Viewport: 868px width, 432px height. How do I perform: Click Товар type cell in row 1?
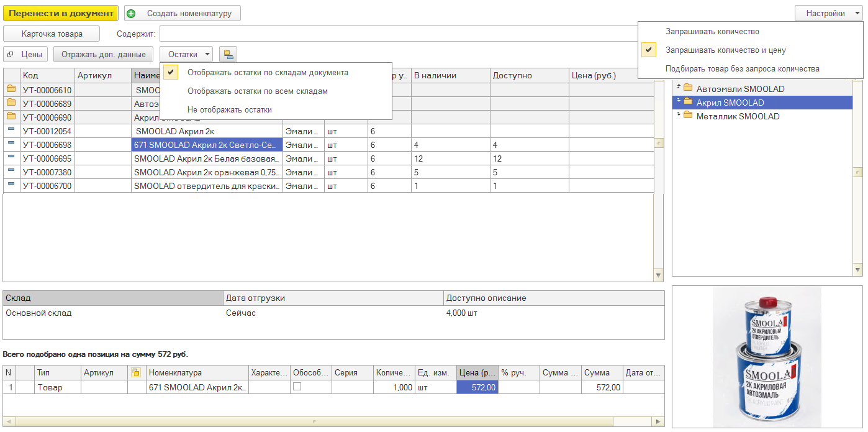[x=58, y=387]
